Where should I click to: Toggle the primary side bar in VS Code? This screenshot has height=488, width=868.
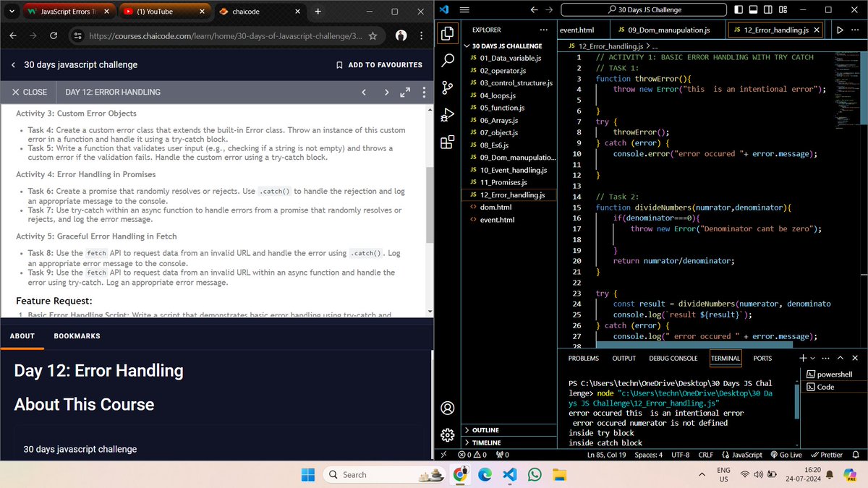[x=739, y=9]
